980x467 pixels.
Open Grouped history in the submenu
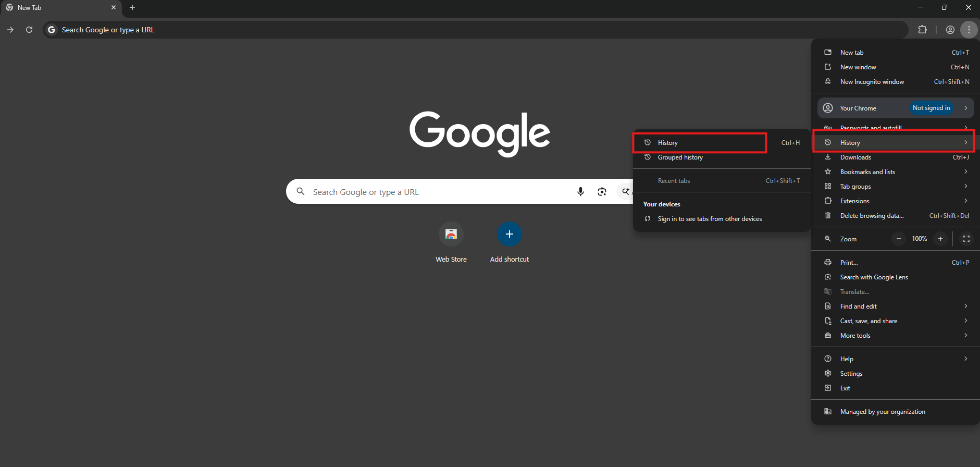tap(722, 157)
